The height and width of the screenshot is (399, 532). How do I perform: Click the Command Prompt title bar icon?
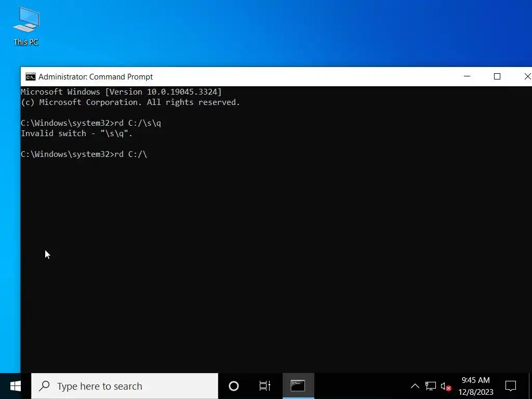tap(31, 77)
